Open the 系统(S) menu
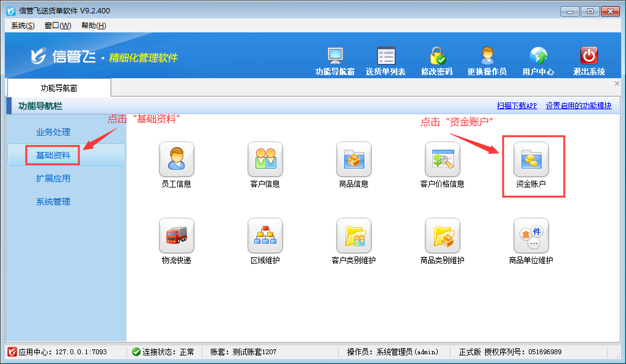 coord(23,26)
